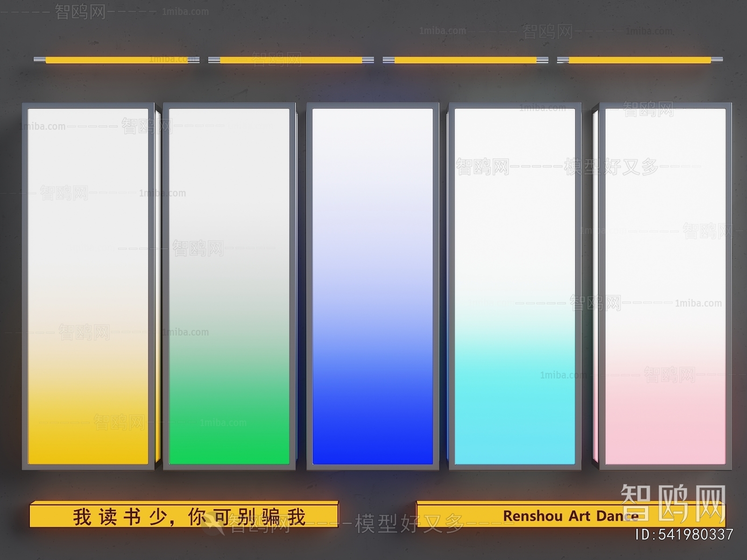Toggle the second yellow tube segment on
Viewport: 747px width, 560px height.
pyautogui.click(x=289, y=59)
